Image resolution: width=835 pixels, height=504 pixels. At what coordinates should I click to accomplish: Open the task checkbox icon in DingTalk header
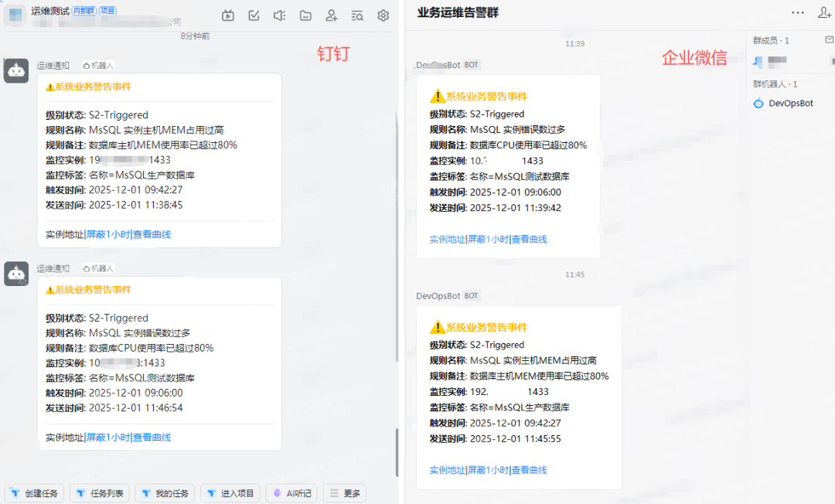254,15
